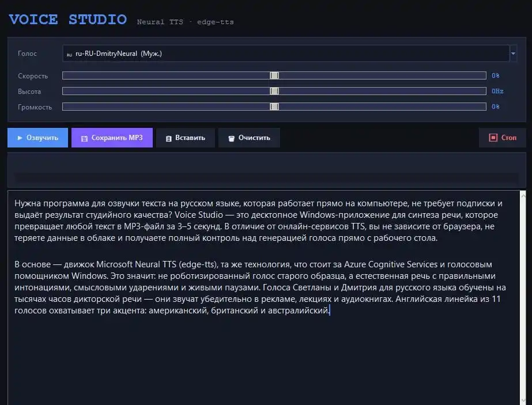This screenshot has height=405, width=532.
Task: Click the red stop square icon
Action: pos(493,137)
